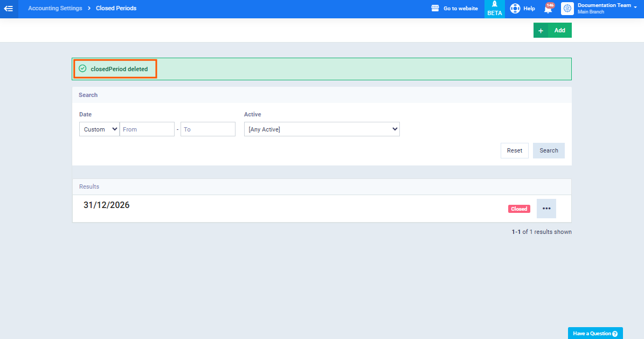
Task: Click the red Closed status badge
Action: (519, 209)
